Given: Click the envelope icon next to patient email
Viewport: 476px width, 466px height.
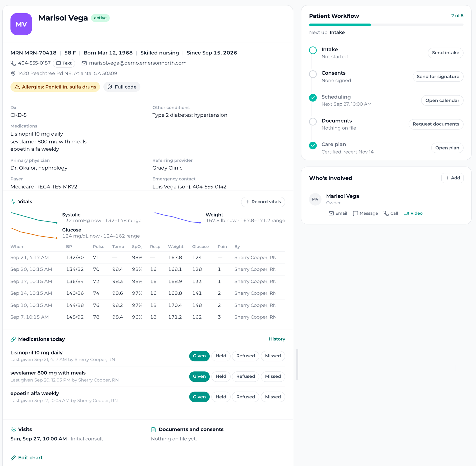Looking at the screenshot, I should pos(84,63).
